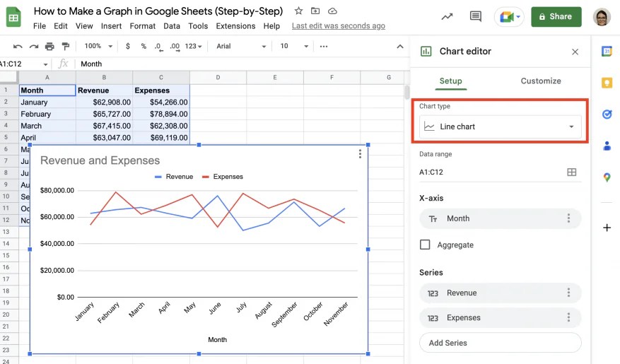620x364 pixels.
Task: Click the formula bar input
Action: [241, 64]
